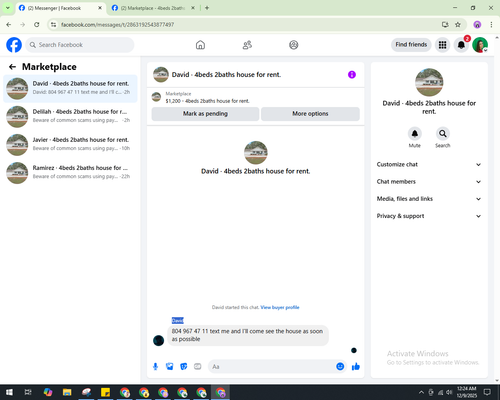The image size is (500, 400).
Task: Open Sticky Notes from the taskbar
Action: coord(105,392)
